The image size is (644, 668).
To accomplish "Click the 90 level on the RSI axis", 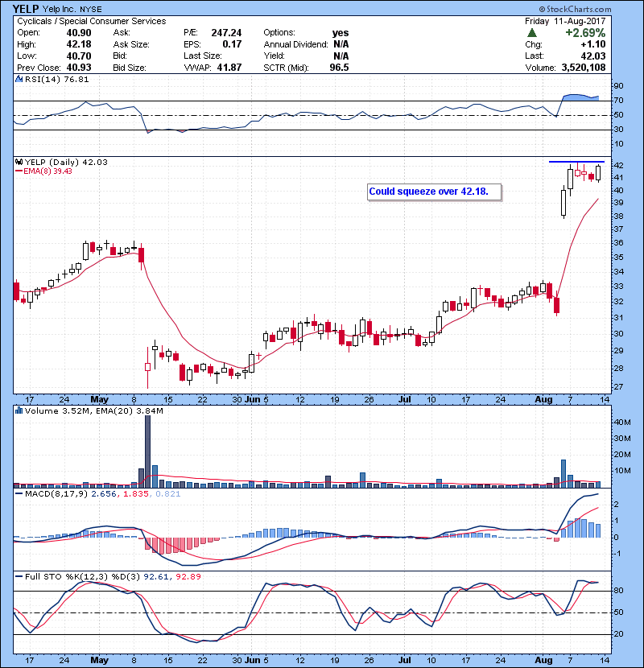I will (x=618, y=86).
